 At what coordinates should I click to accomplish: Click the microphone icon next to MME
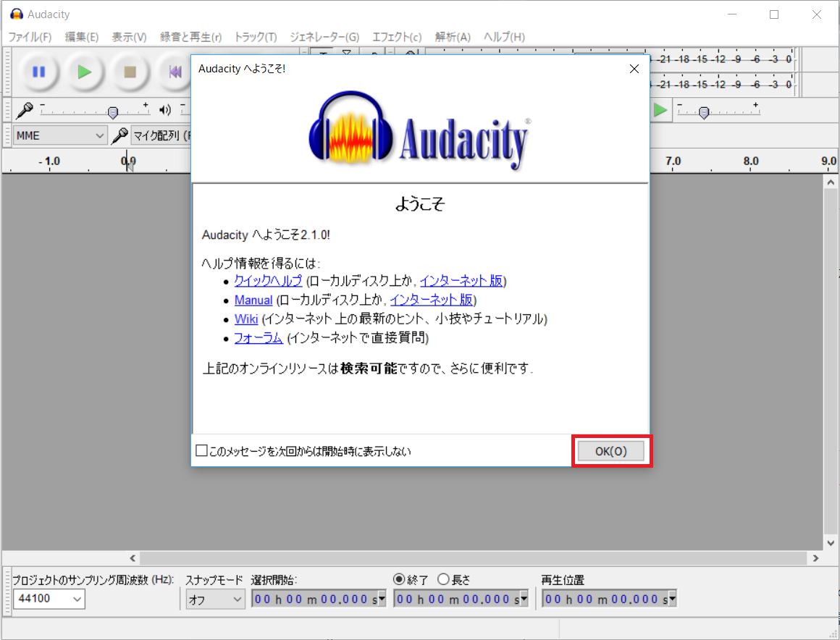coord(119,135)
